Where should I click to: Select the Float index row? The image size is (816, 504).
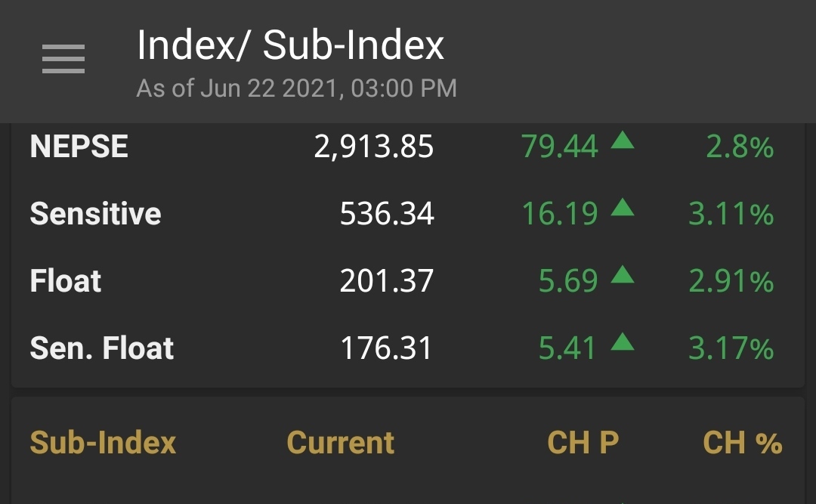(x=408, y=280)
